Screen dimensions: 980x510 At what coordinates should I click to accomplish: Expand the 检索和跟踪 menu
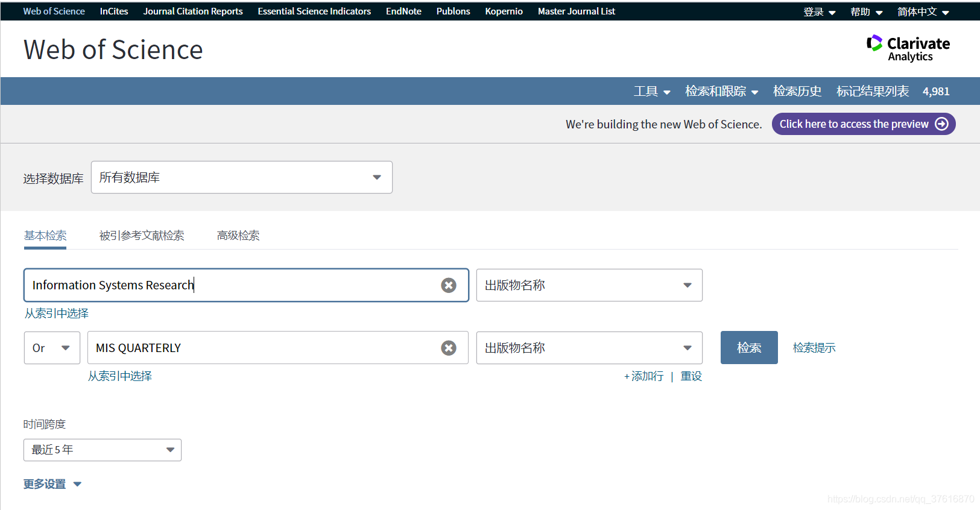tap(721, 91)
